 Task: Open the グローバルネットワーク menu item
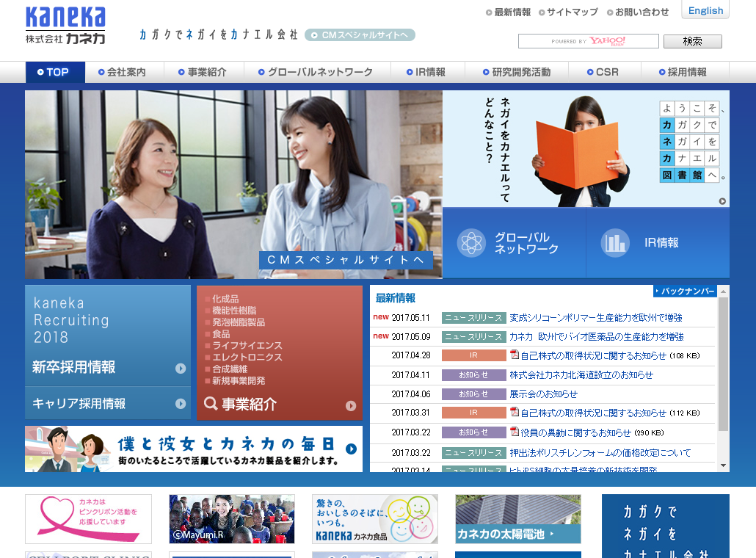317,73
